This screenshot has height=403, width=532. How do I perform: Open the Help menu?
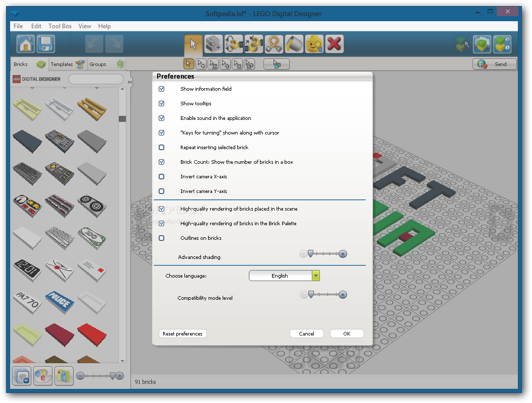click(104, 26)
